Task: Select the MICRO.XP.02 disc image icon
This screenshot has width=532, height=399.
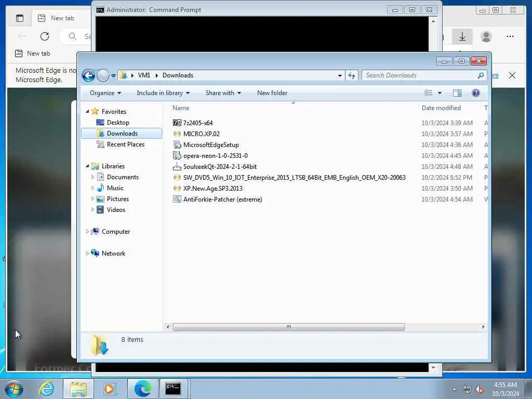Action: (177, 134)
